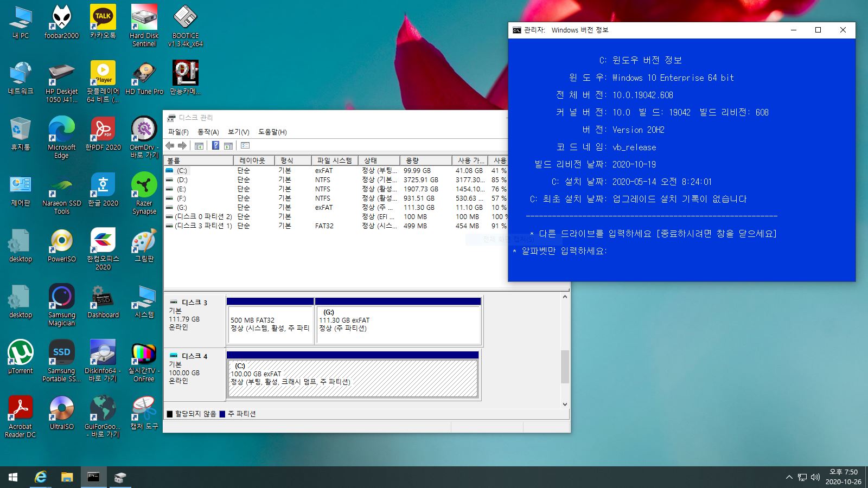
Task: Select the (G:) 111.30 GB exFAT partition block
Action: click(x=398, y=320)
